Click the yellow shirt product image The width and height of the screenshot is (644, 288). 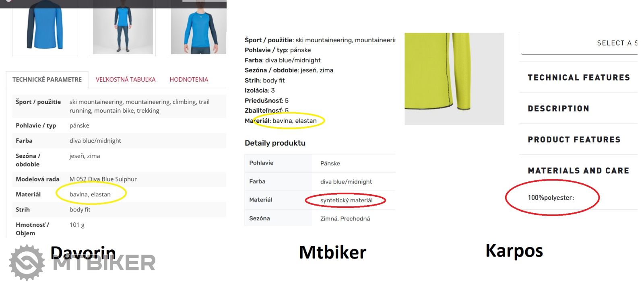pos(454,78)
